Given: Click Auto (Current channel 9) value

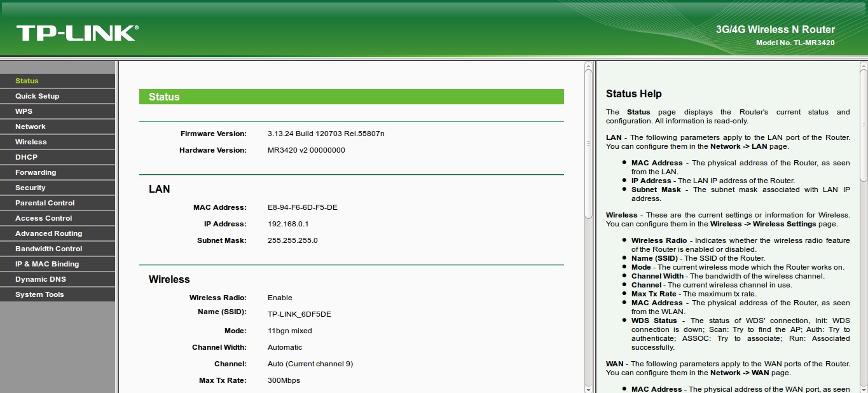Looking at the screenshot, I should point(310,364).
